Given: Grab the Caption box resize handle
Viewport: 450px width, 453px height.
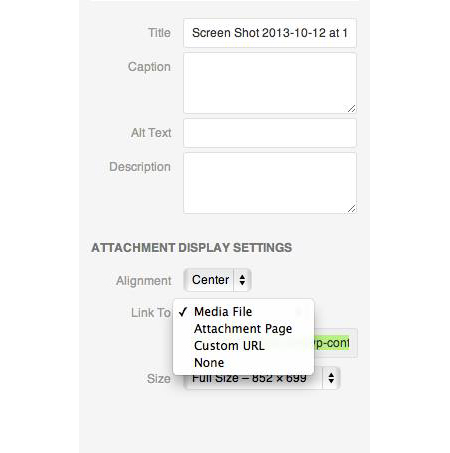Looking at the screenshot, I should (x=351, y=108).
